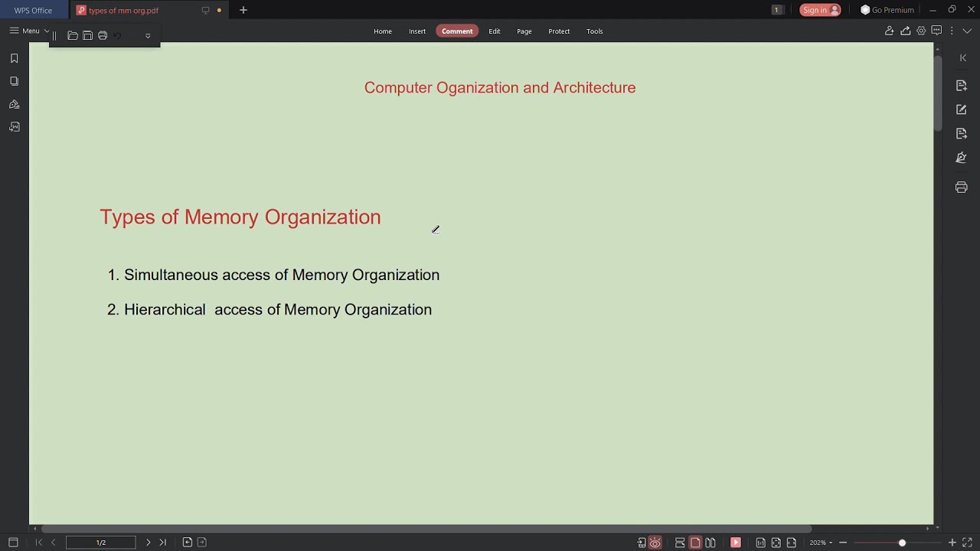
Task: Click the presentation monitor icon on document tab
Action: coord(205,11)
